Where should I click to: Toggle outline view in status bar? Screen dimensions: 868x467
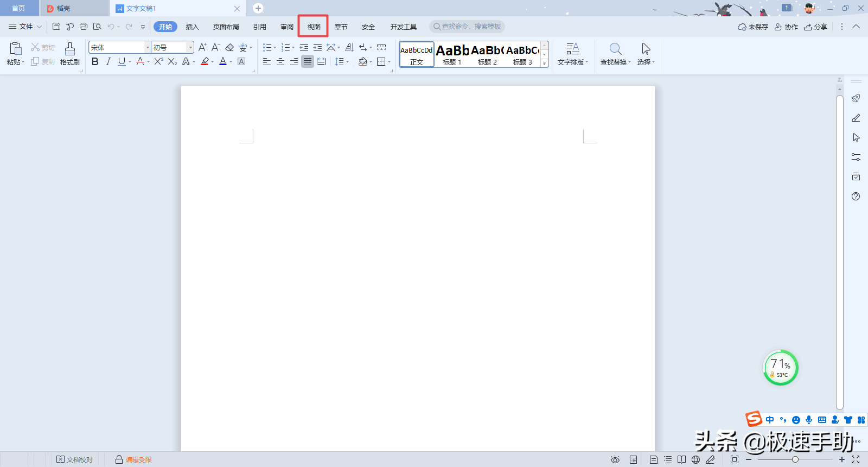coord(667,459)
